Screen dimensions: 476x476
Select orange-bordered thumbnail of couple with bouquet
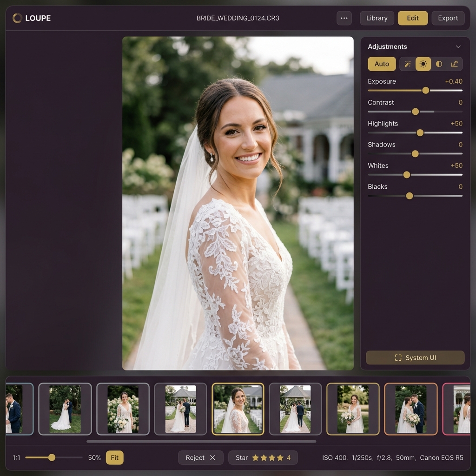pos(411,409)
